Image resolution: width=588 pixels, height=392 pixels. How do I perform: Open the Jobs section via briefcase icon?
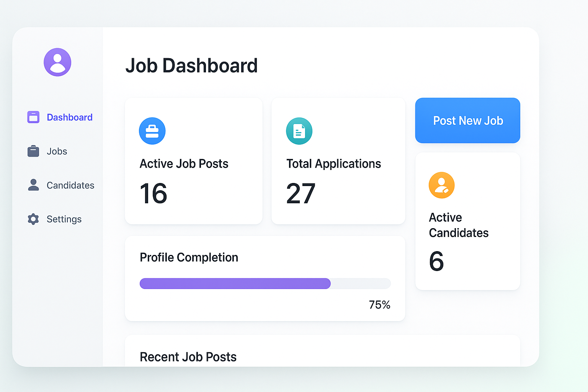coord(33,151)
